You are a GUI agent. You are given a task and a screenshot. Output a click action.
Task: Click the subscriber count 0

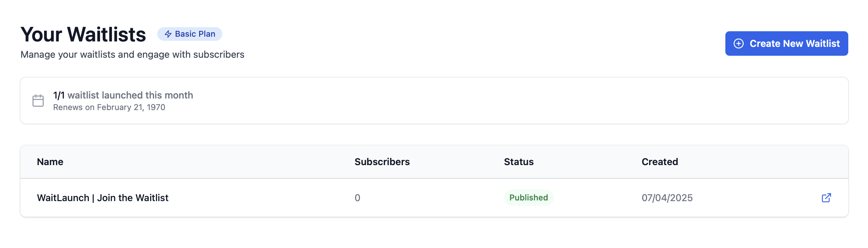[x=357, y=198]
